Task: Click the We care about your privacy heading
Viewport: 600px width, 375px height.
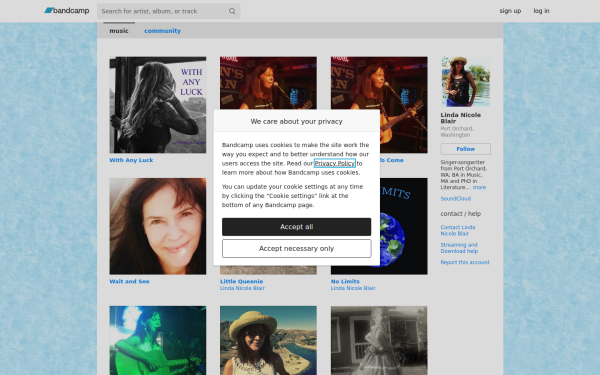Action: point(297,121)
